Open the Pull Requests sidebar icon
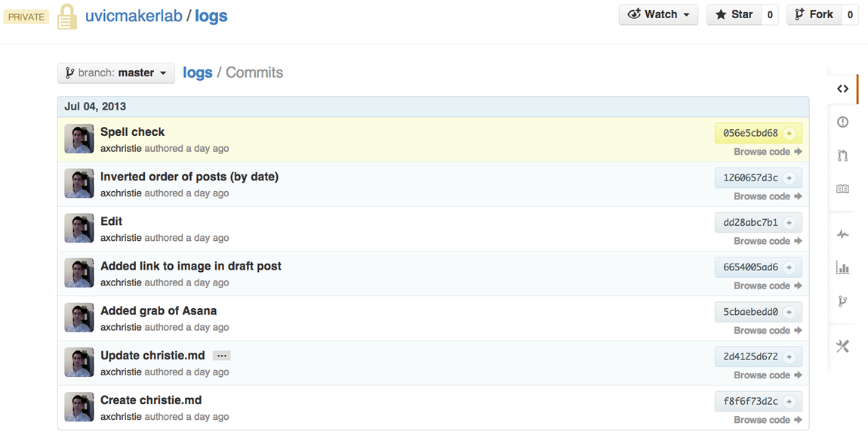This screenshot has width=868, height=438. tap(842, 156)
